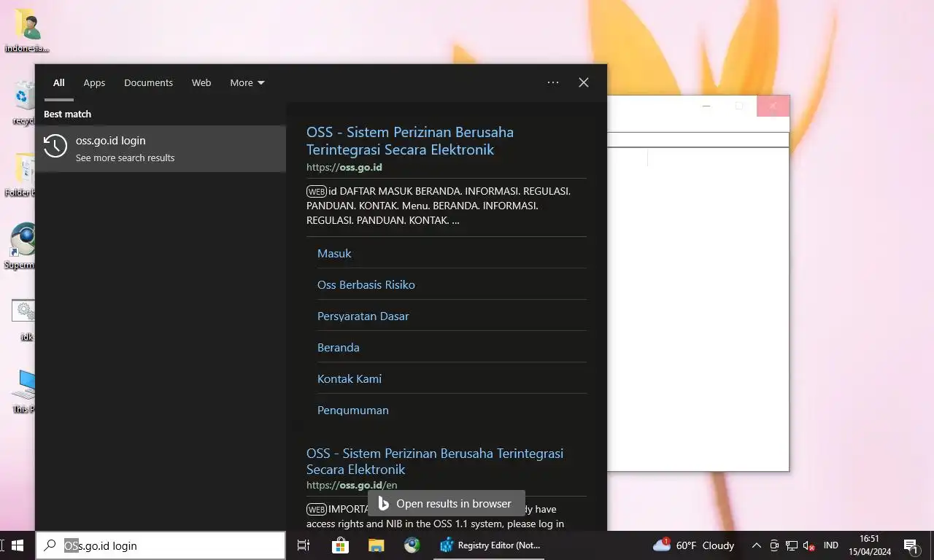
Task: Open the Beranda sitelink
Action: pos(339,347)
